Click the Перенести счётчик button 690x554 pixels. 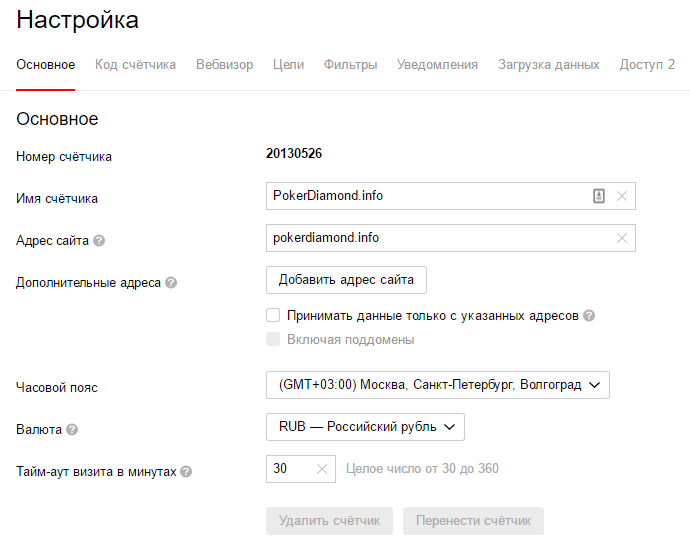tap(473, 522)
